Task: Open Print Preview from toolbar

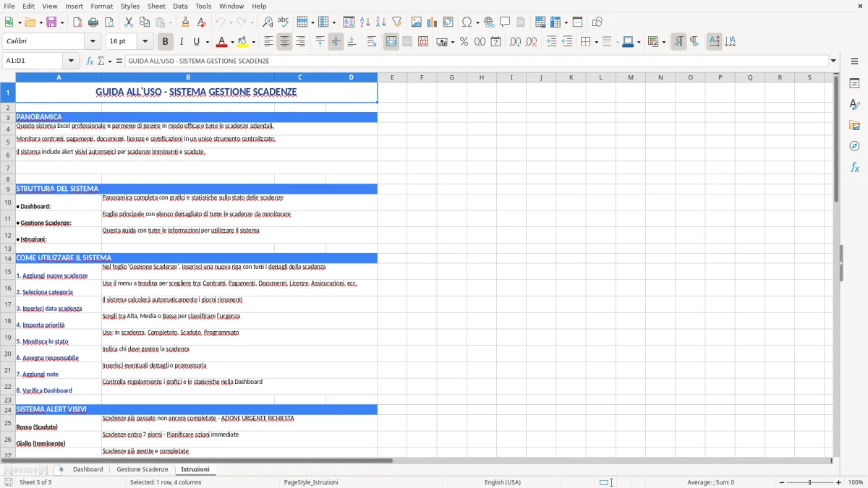Action: [x=109, y=22]
